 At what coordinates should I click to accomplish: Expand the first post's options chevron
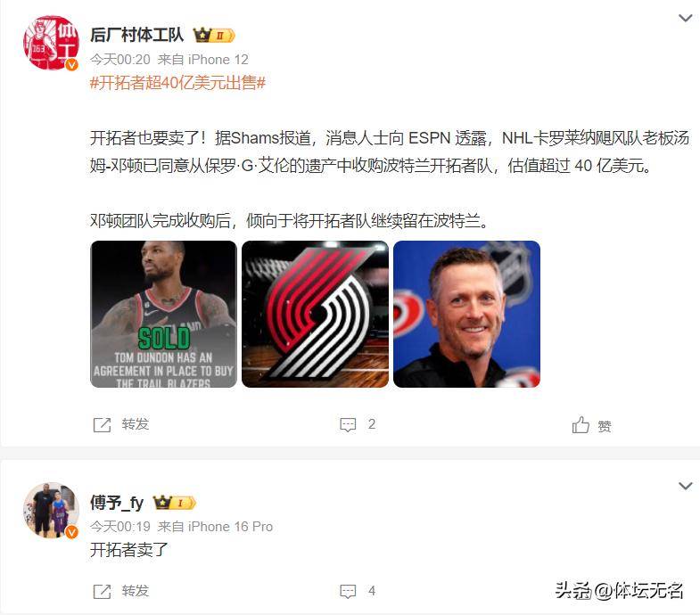(685, 19)
